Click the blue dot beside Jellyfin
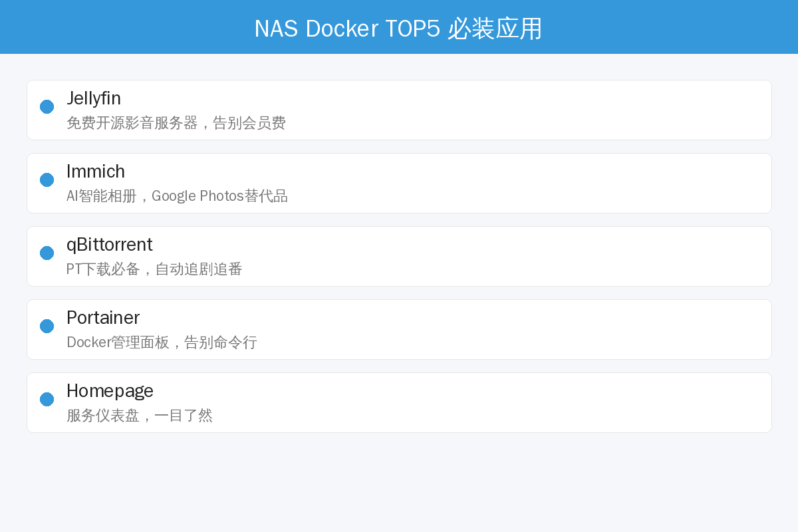Image resolution: width=798 pixels, height=532 pixels. pyautogui.click(x=47, y=106)
